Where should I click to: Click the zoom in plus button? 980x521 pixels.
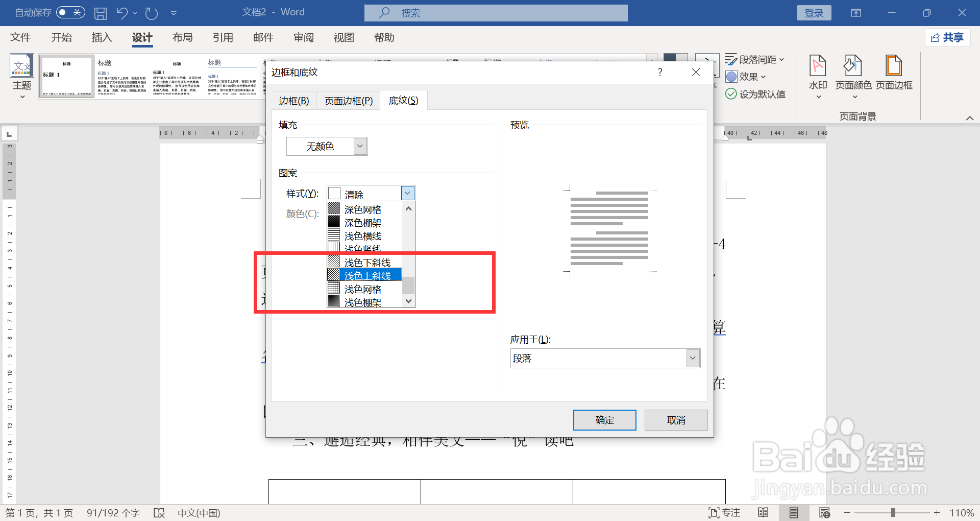[x=937, y=512]
